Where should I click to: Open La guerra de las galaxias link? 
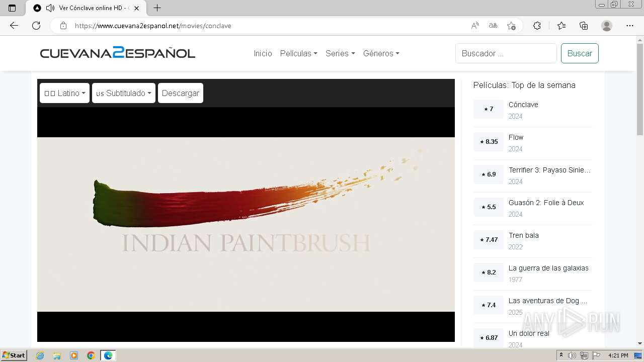(x=548, y=268)
